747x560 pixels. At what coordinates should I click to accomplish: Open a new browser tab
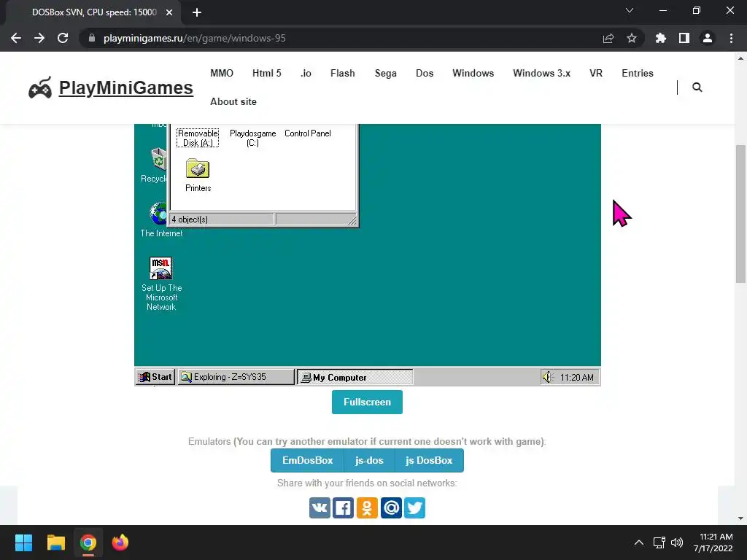[x=197, y=12]
